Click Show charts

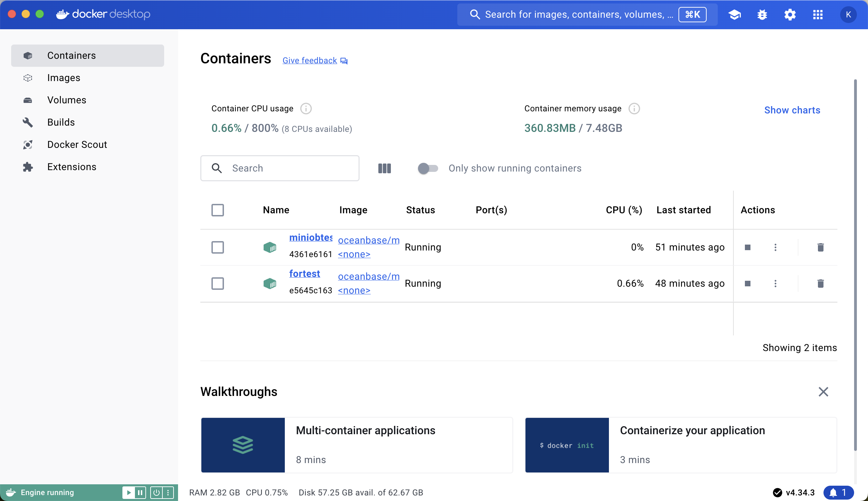792,110
